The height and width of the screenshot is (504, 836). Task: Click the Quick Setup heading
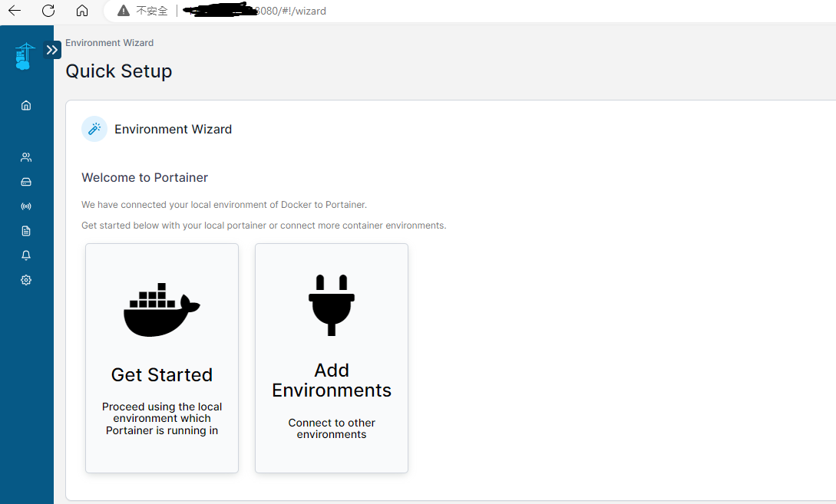(119, 71)
